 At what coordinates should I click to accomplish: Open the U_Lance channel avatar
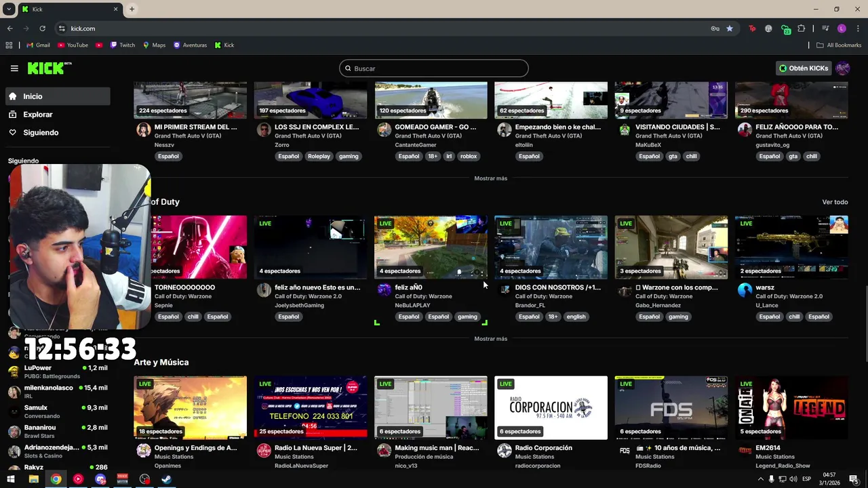745,290
